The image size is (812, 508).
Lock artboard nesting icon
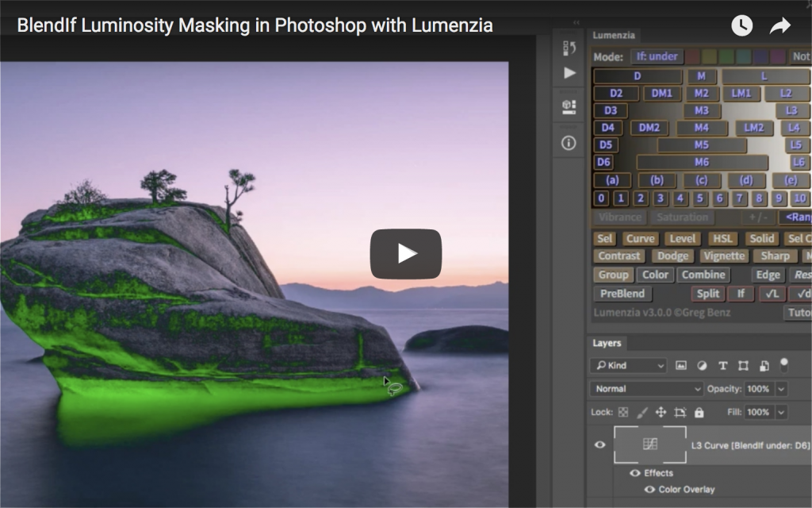(680, 412)
